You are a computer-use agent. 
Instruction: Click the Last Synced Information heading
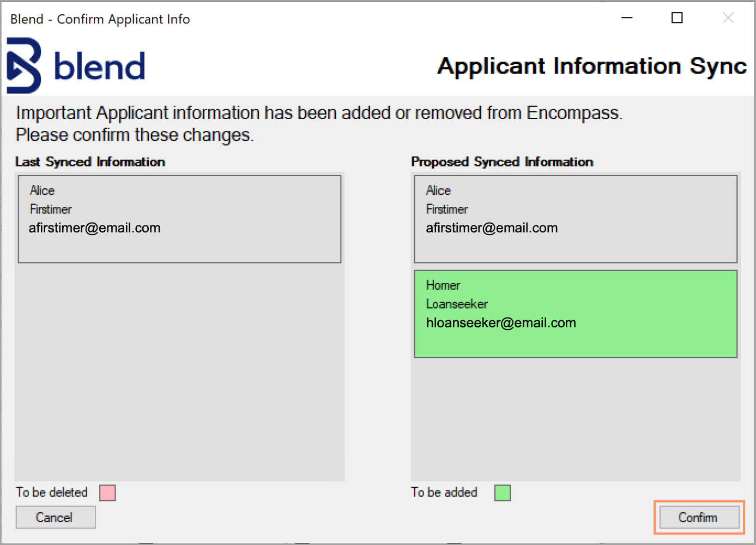point(90,162)
